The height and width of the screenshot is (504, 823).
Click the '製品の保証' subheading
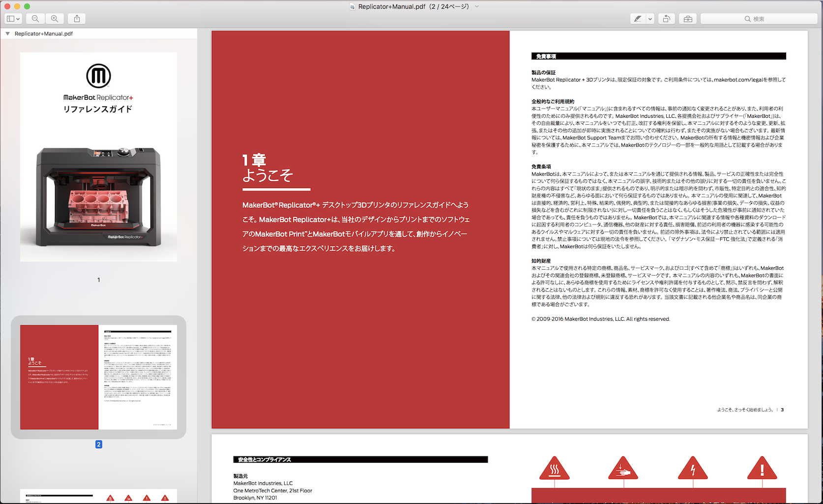click(x=543, y=72)
